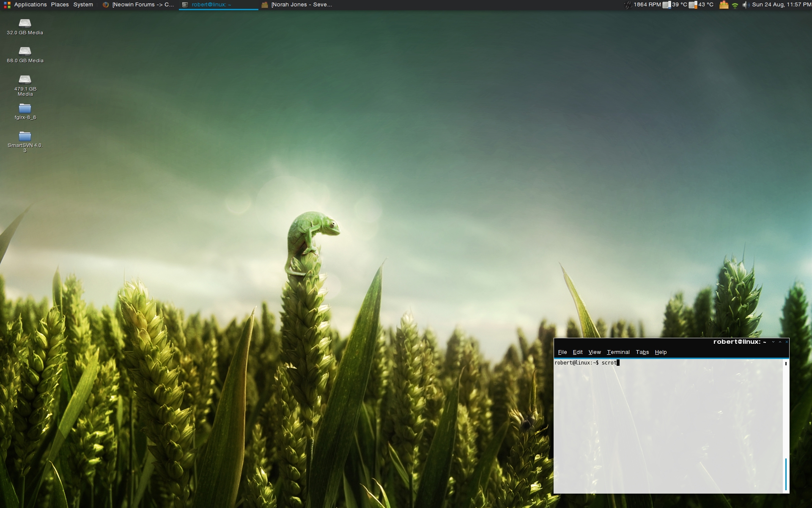Click the fan speed RPM sensor icon

[628, 5]
